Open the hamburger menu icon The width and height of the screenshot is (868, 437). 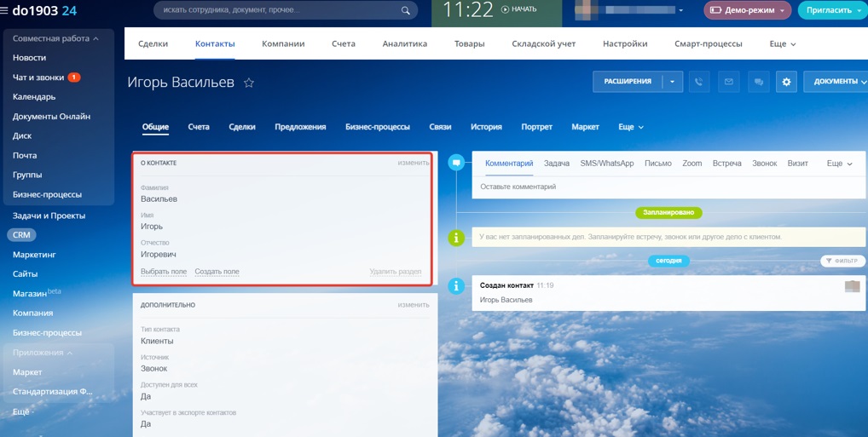pos(4,10)
